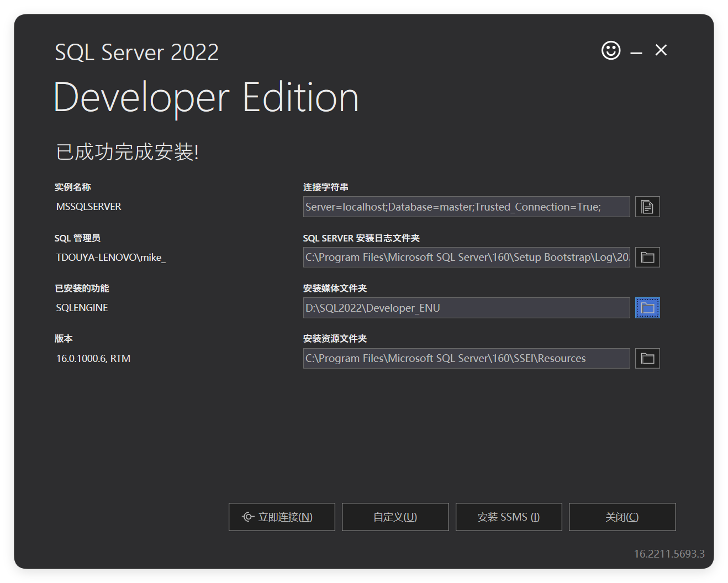728x583 pixels.
Task: Click the SQL SERVER 安装日志文件夹 label
Action: click(361, 238)
